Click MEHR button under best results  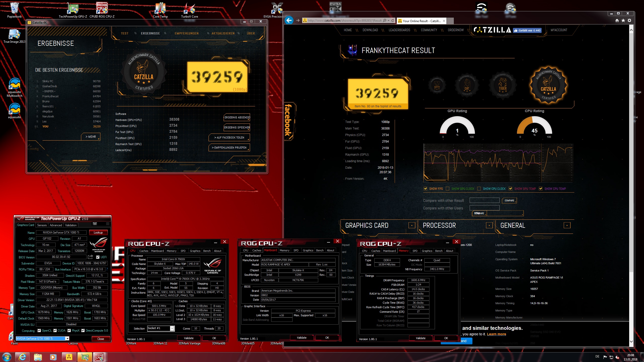tap(91, 137)
